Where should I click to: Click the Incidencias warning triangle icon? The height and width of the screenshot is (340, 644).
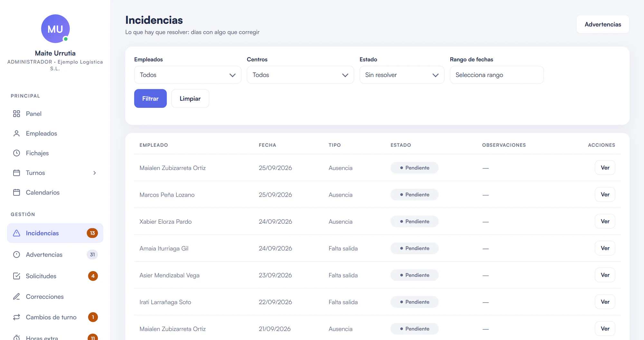[16, 233]
